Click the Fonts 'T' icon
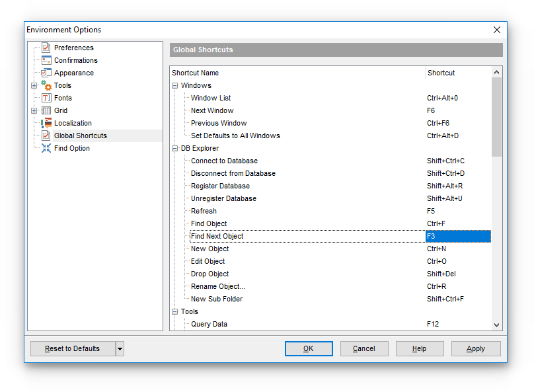 (46, 98)
